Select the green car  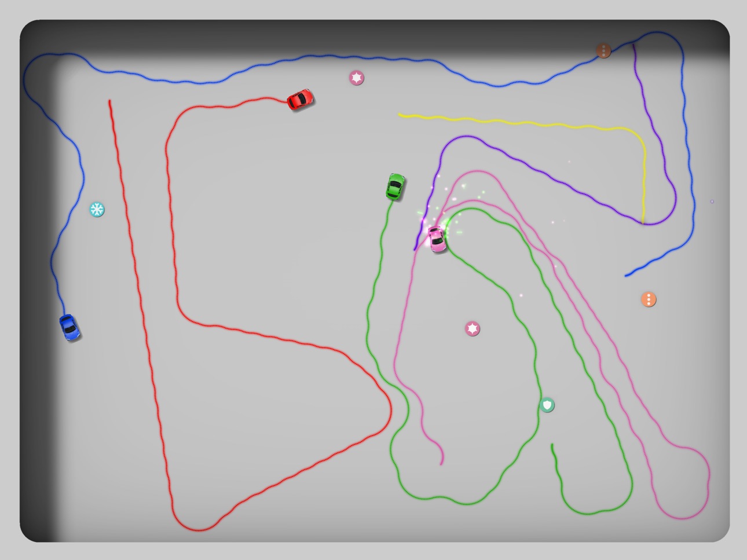[395, 186]
